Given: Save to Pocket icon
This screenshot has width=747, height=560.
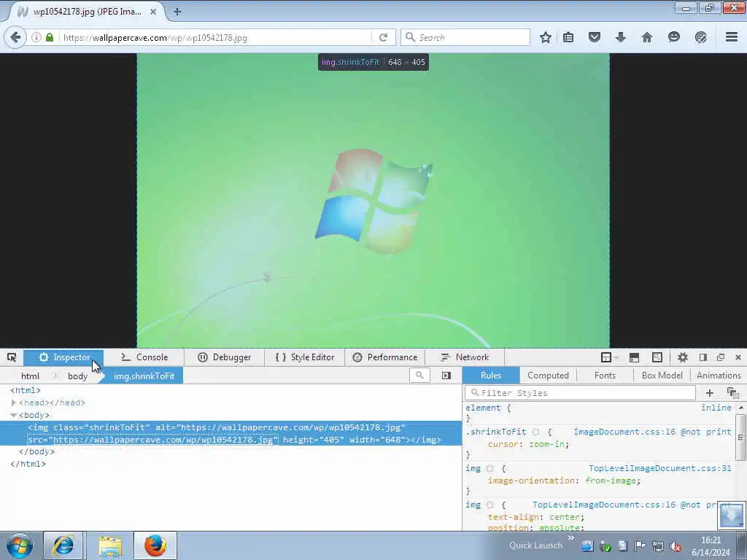Looking at the screenshot, I should coord(594,37).
